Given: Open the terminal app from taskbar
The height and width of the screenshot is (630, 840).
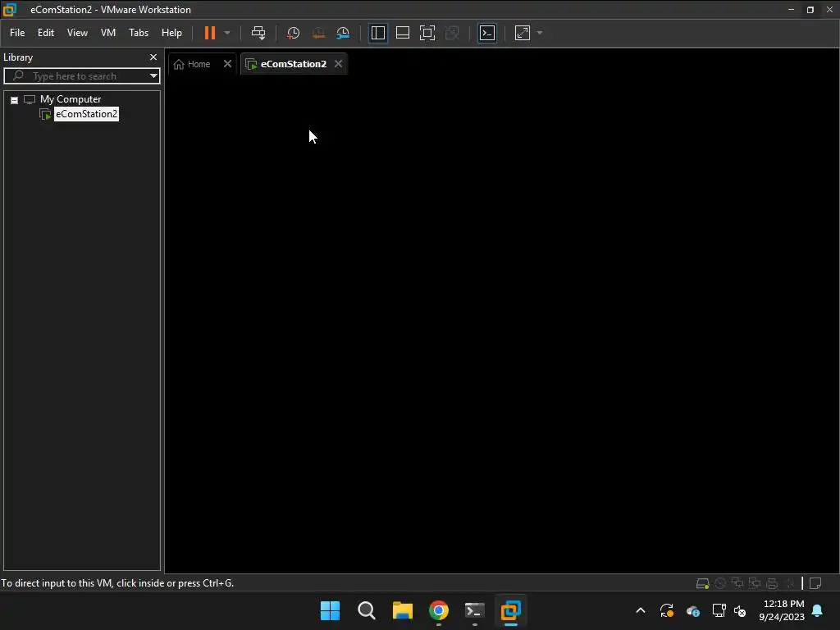Looking at the screenshot, I should (x=475, y=610).
